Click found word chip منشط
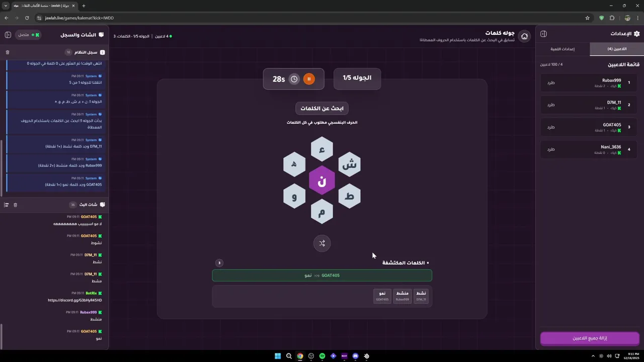This screenshot has width=644, height=362. (403, 296)
